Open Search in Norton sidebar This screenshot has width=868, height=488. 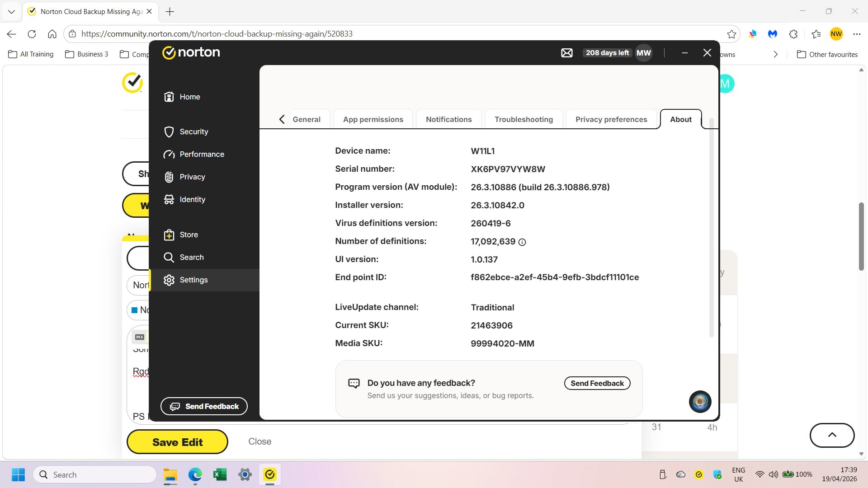coord(204,257)
